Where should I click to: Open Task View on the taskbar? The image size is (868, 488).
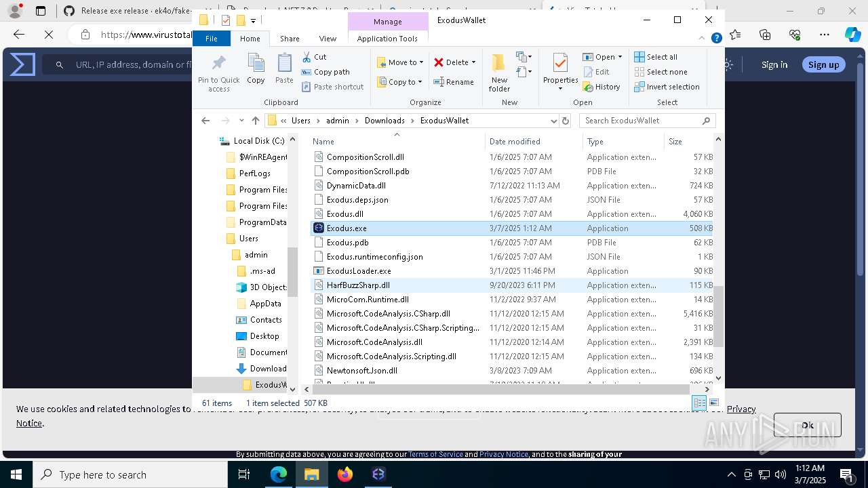(244, 474)
